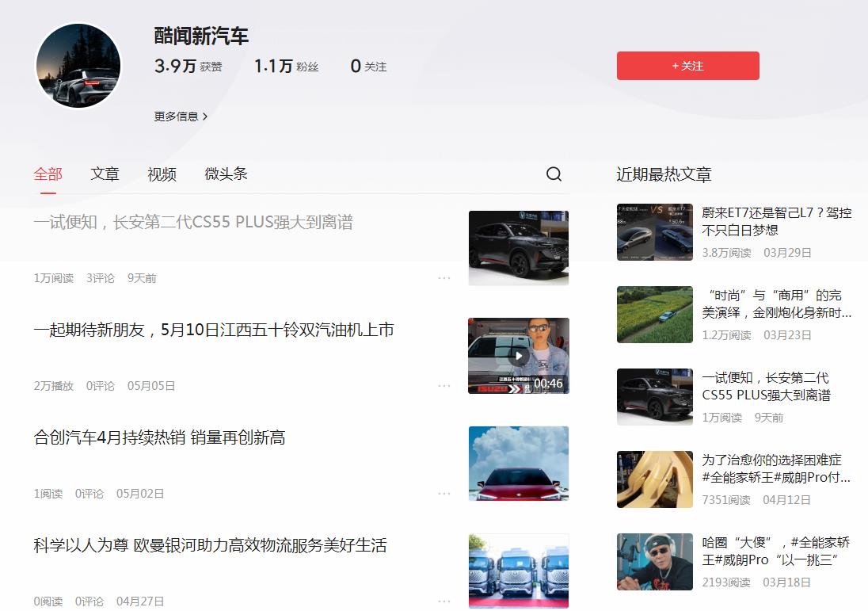868x611 pixels.
Task: Open more options for CS55 PLUS article
Action: pos(444,278)
